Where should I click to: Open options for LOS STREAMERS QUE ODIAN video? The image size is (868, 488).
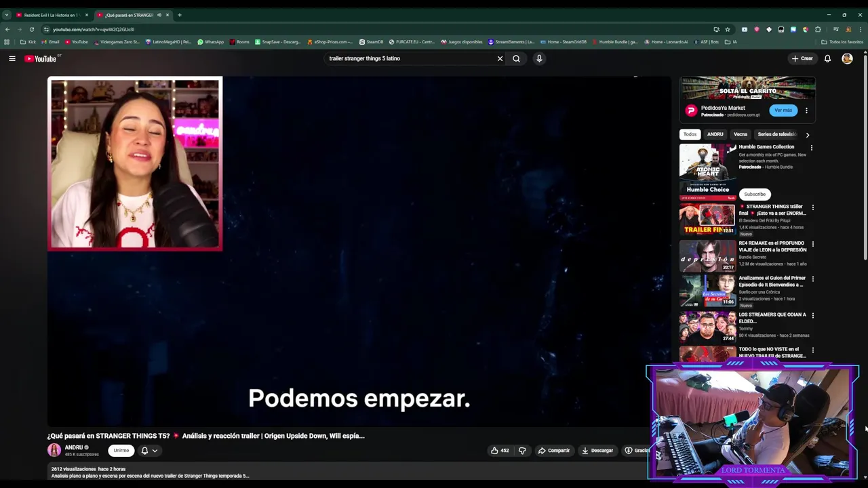(x=812, y=315)
